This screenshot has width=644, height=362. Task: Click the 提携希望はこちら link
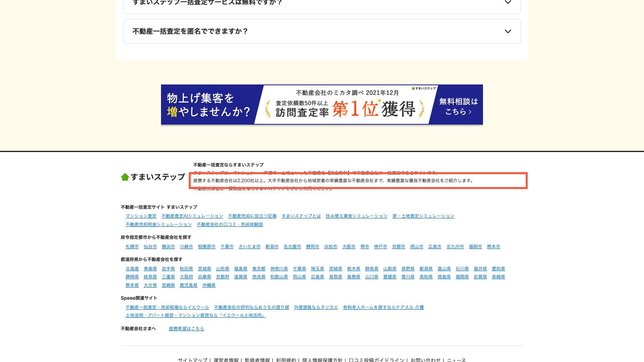tap(186, 329)
